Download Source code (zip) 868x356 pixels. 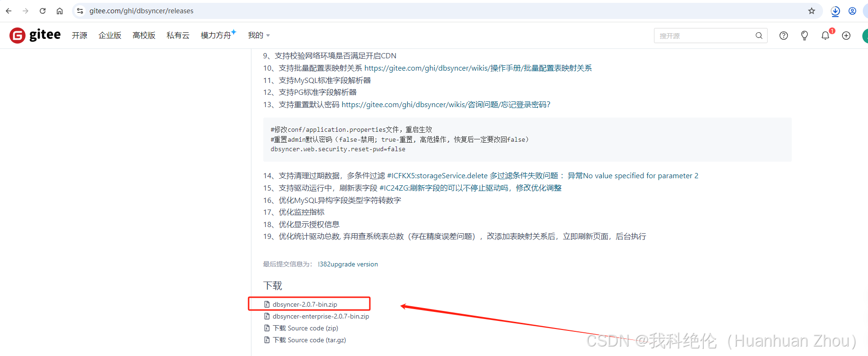305,328
